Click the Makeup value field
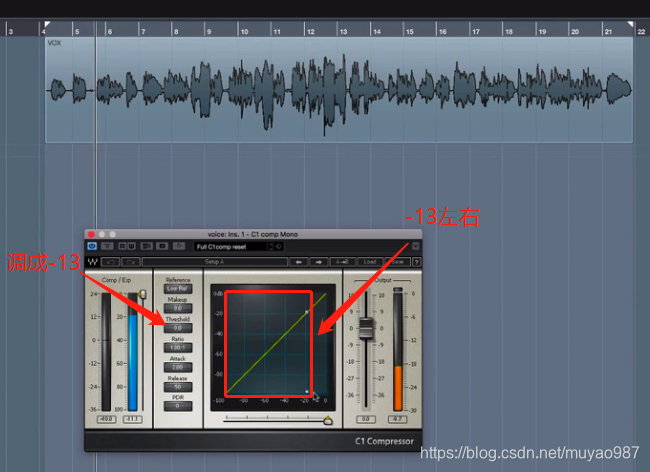The width and height of the screenshot is (650, 472). [178, 308]
